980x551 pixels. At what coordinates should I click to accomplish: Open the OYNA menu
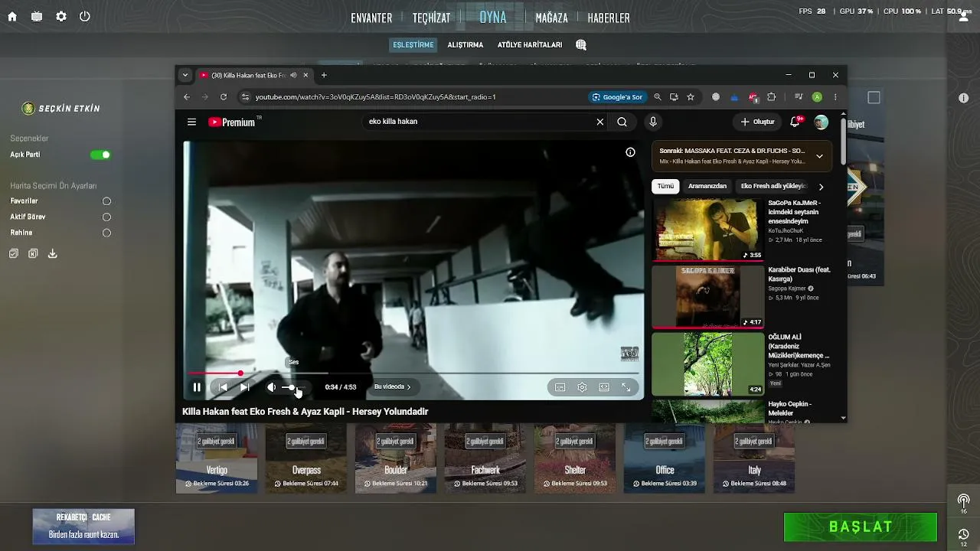[493, 17]
